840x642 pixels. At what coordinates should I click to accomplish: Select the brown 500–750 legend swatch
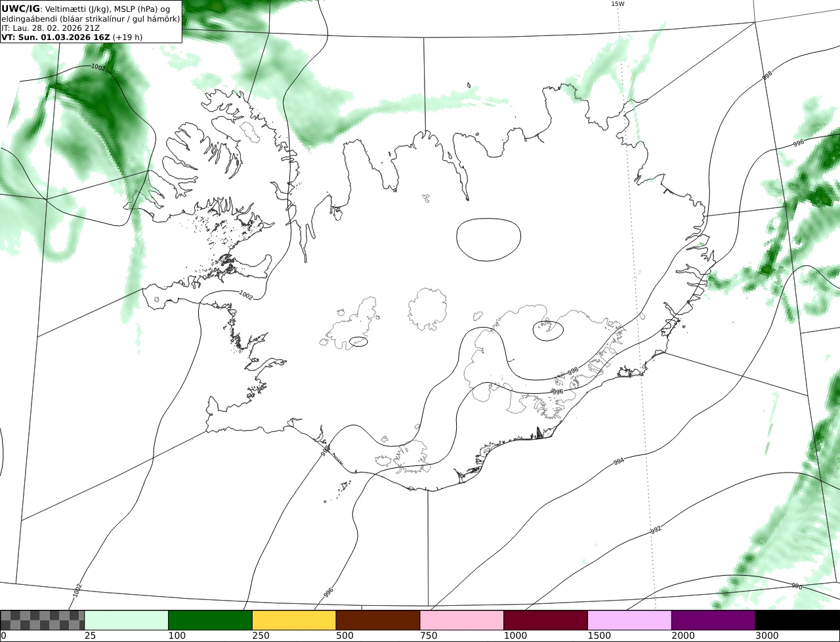(x=378, y=620)
